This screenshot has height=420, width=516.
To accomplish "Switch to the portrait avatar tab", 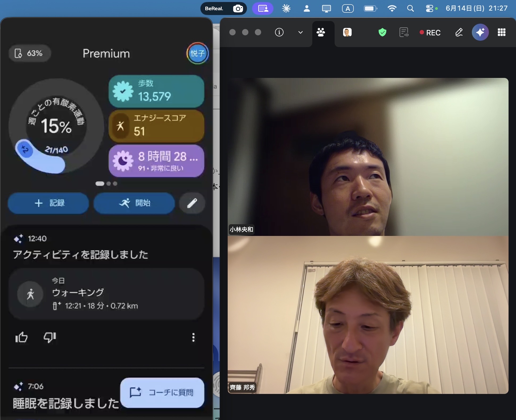I will pyautogui.click(x=347, y=32).
